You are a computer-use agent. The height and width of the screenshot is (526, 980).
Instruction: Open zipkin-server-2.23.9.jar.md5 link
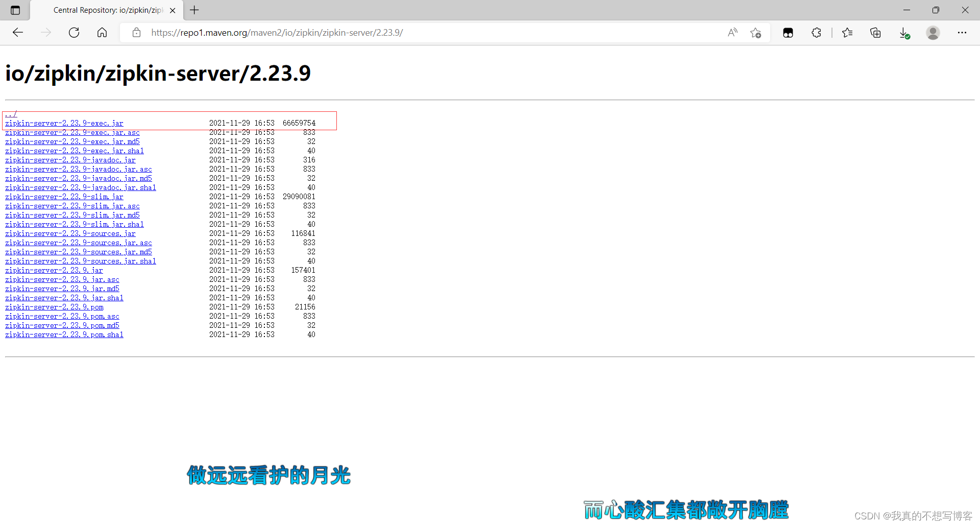[62, 289]
